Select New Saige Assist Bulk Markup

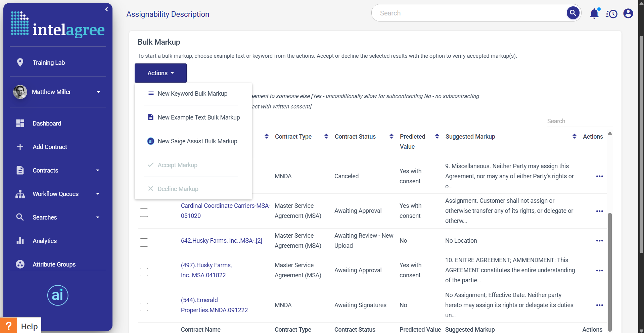[197, 141]
